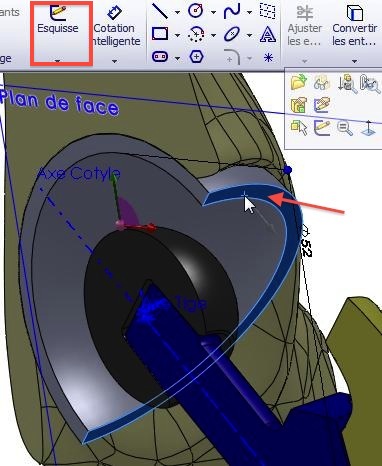Toggle Hide Components glasses icon
This screenshot has width=382, height=466.
(322, 83)
